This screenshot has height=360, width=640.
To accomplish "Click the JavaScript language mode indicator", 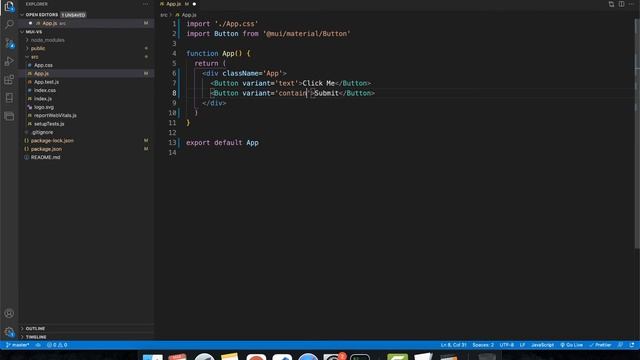I will click(542, 345).
